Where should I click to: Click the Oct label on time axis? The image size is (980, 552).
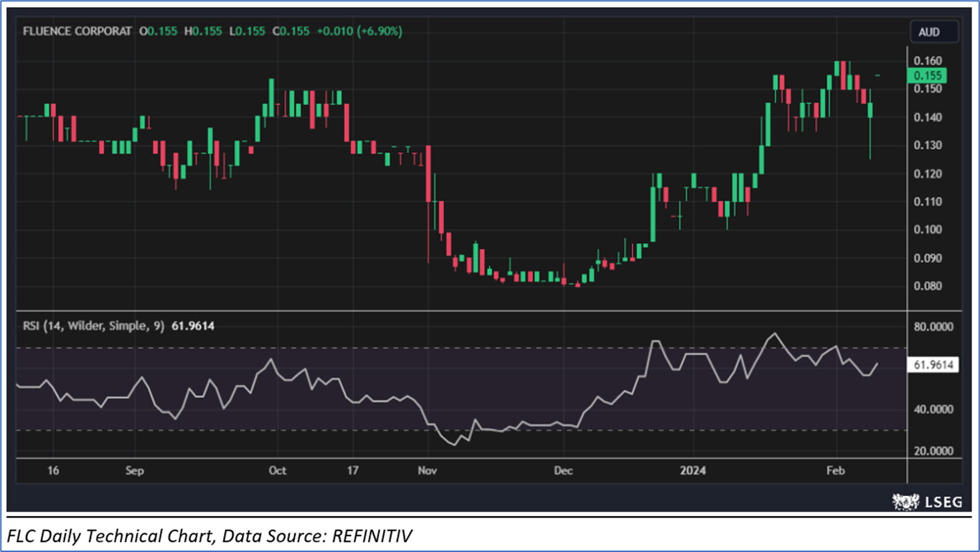pyautogui.click(x=277, y=471)
